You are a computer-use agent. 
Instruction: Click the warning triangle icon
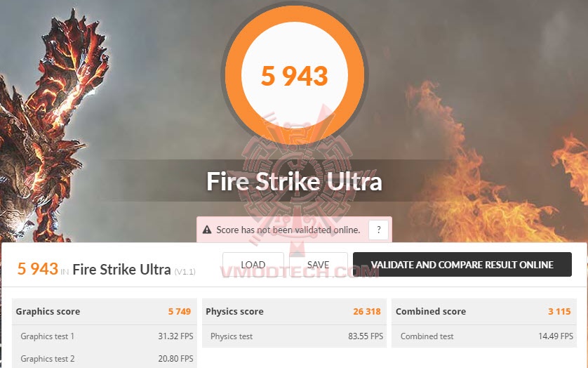tap(206, 230)
